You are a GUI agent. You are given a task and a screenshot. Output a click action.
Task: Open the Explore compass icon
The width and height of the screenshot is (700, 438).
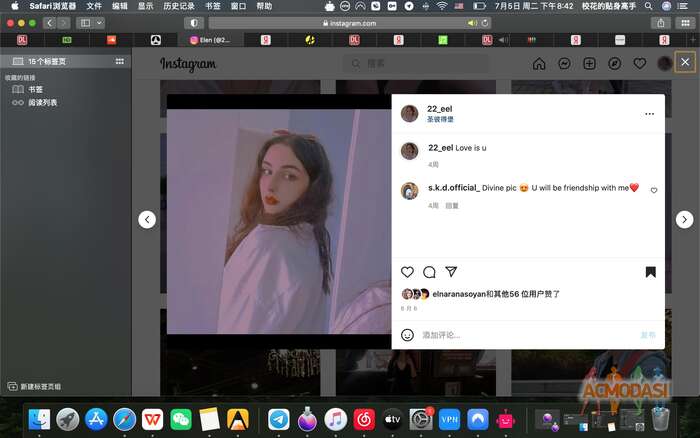[x=614, y=63]
